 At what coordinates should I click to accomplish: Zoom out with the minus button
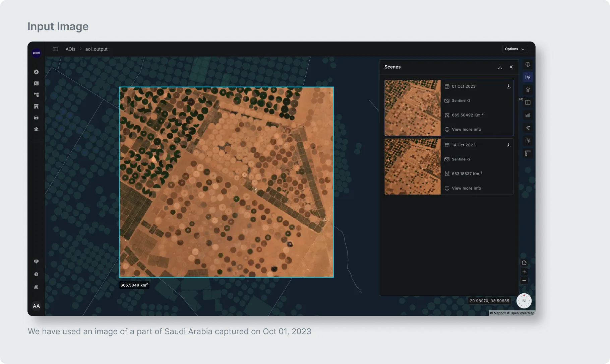pyautogui.click(x=524, y=281)
